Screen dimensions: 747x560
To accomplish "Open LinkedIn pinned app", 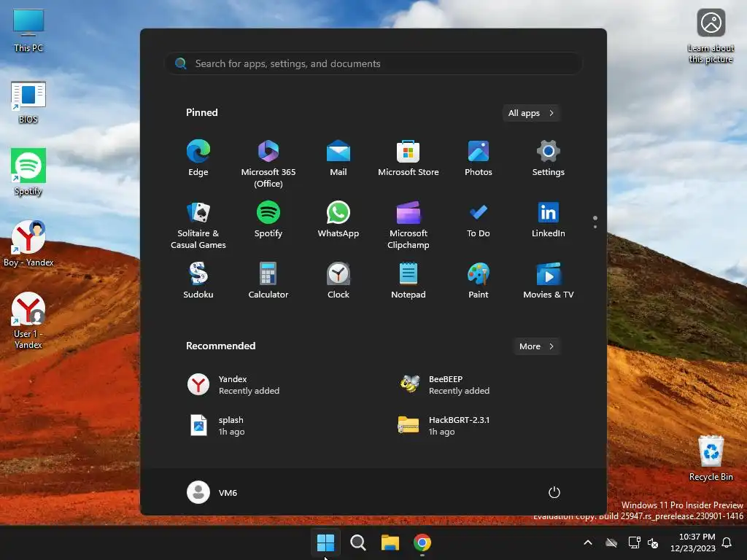I will click(549, 219).
